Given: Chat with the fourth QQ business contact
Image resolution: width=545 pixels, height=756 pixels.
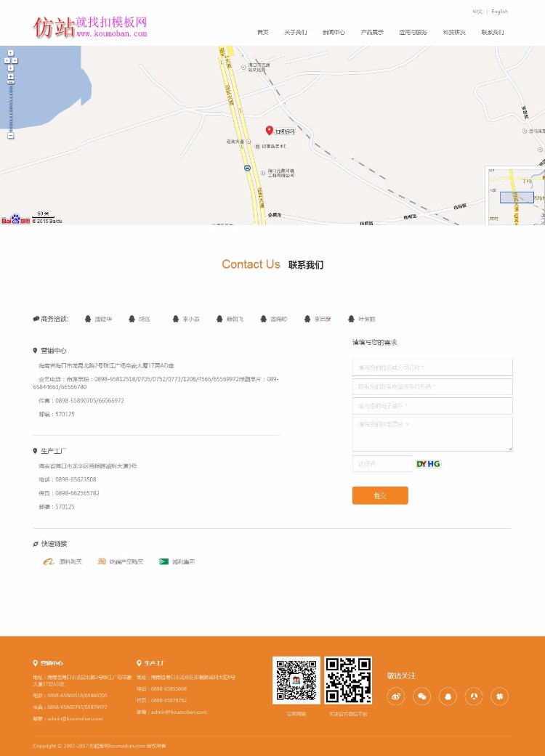Looking at the screenshot, I should [x=230, y=320].
